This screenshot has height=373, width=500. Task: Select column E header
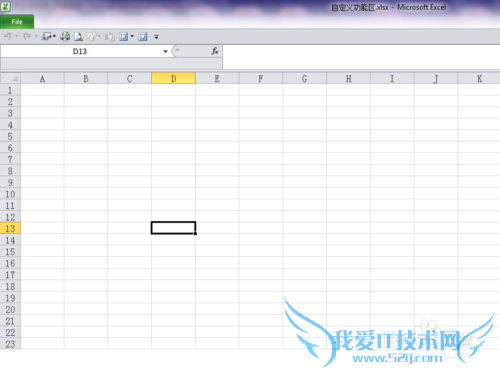pyautogui.click(x=217, y=79)
